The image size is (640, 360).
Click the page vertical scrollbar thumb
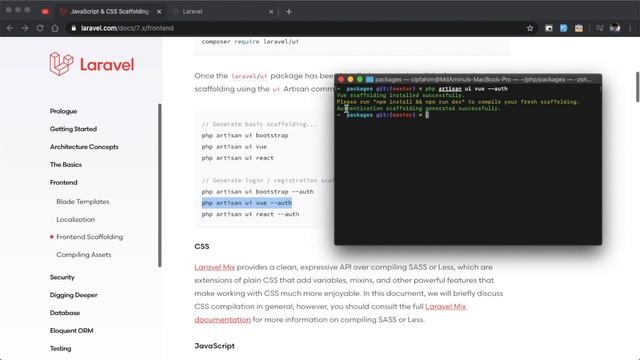(638, 87)
